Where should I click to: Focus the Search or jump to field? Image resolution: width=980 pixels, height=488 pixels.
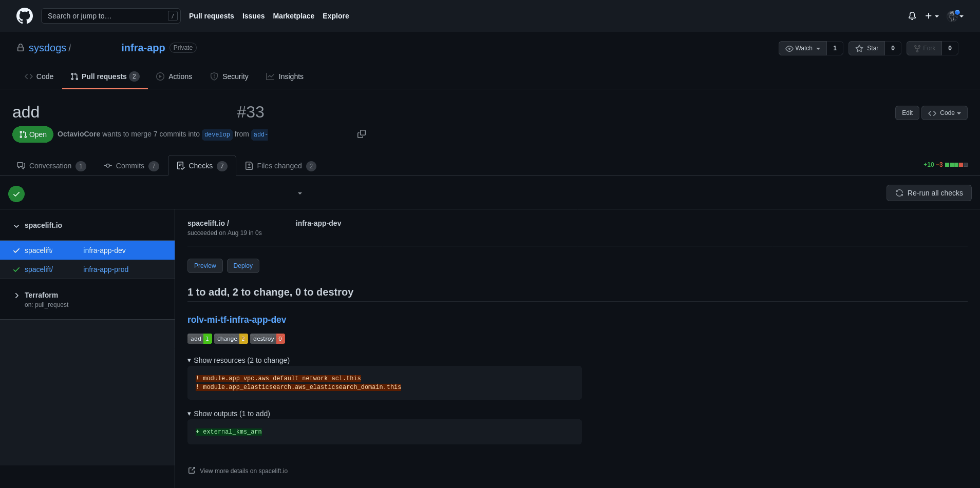[x=110, y=16]
